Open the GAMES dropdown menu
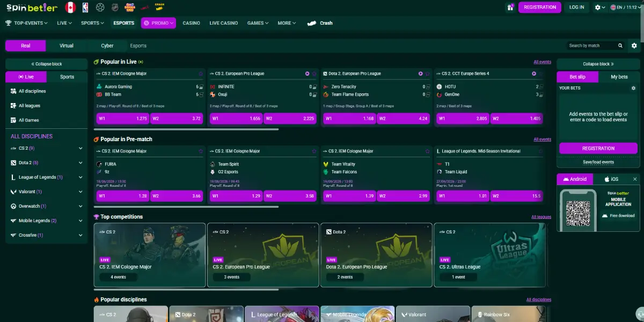Screen dimensions: 644x322 (x=258, y=23)
